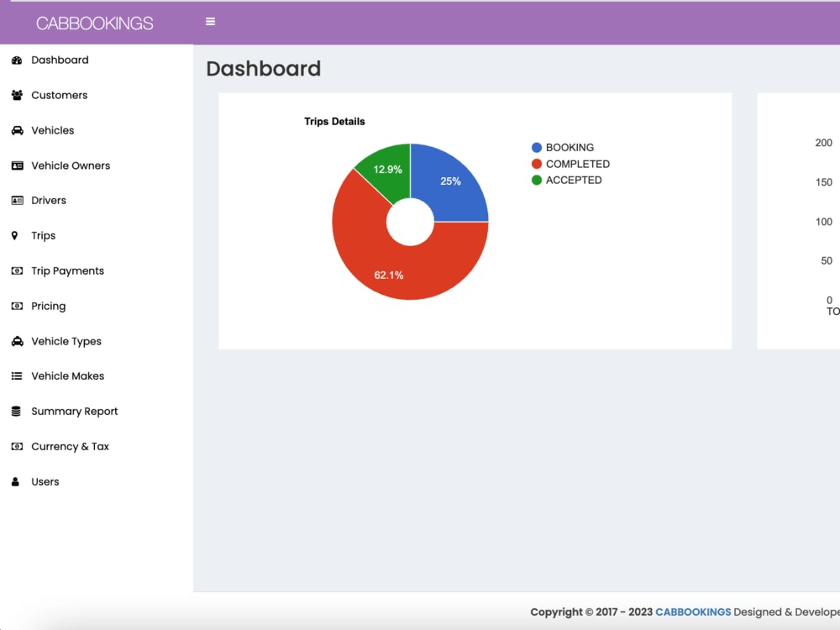Navigate to Drivers
840x630 pixels.
(x=49, y=201)
